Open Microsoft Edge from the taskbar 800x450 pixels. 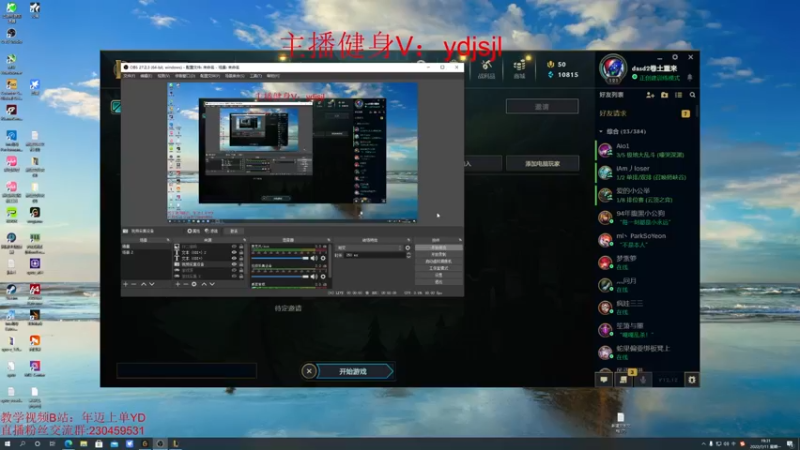coord(68,444)
